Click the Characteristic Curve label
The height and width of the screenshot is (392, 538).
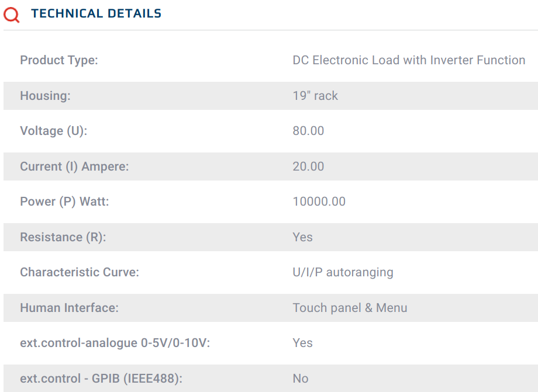[80, 272]
